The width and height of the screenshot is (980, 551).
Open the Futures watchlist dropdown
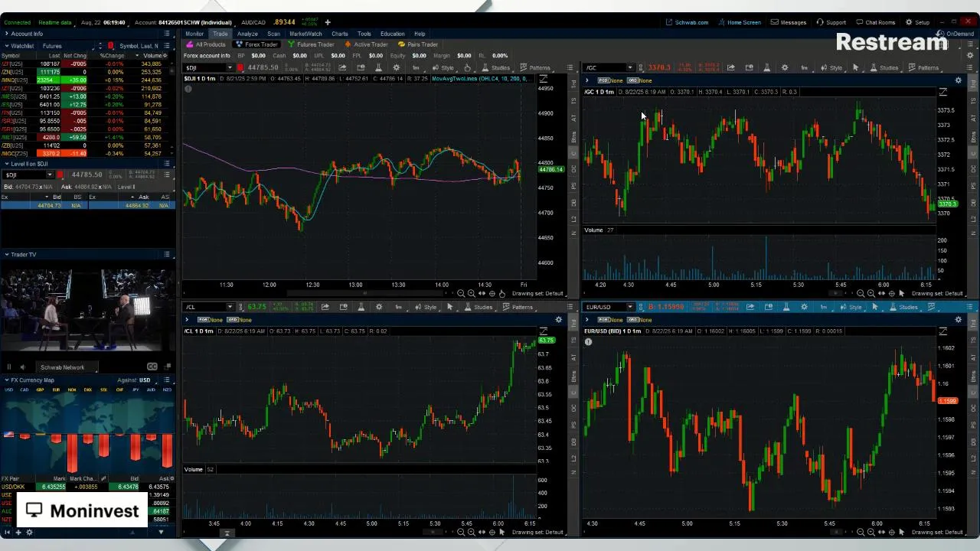[67, 46]
